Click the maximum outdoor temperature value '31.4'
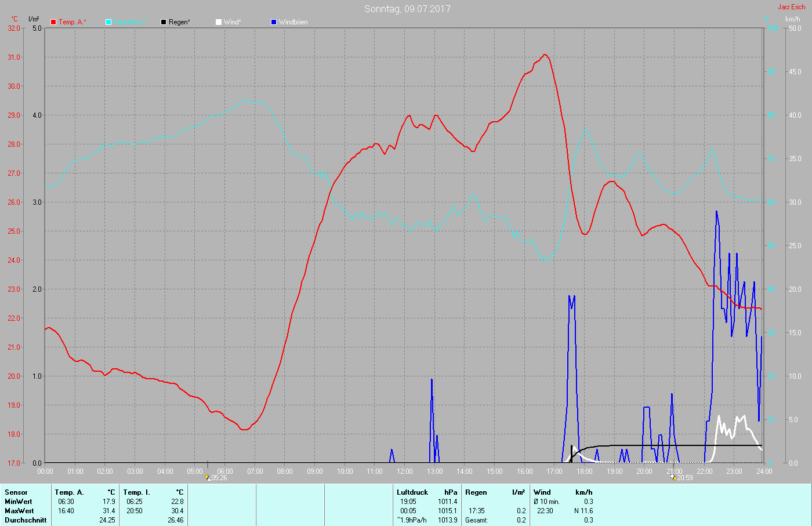812x526 pixels. point(108,511)
